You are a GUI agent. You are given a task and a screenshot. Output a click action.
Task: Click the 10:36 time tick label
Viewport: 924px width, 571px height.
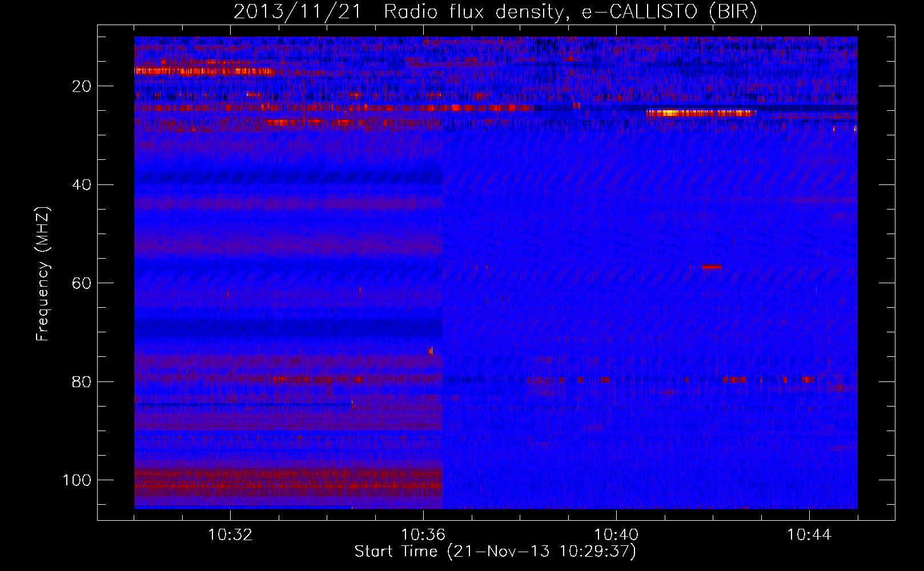click(x=423, y=535)
